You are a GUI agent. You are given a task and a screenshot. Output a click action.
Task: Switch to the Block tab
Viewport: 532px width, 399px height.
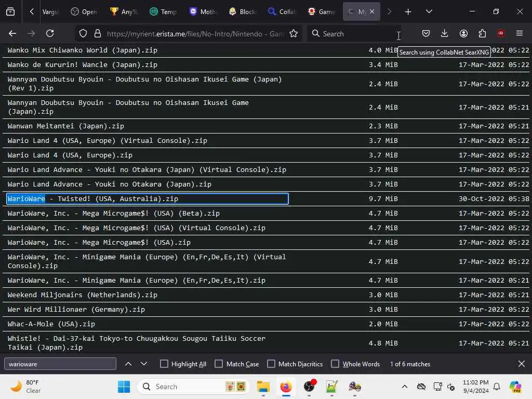[242, 12]
